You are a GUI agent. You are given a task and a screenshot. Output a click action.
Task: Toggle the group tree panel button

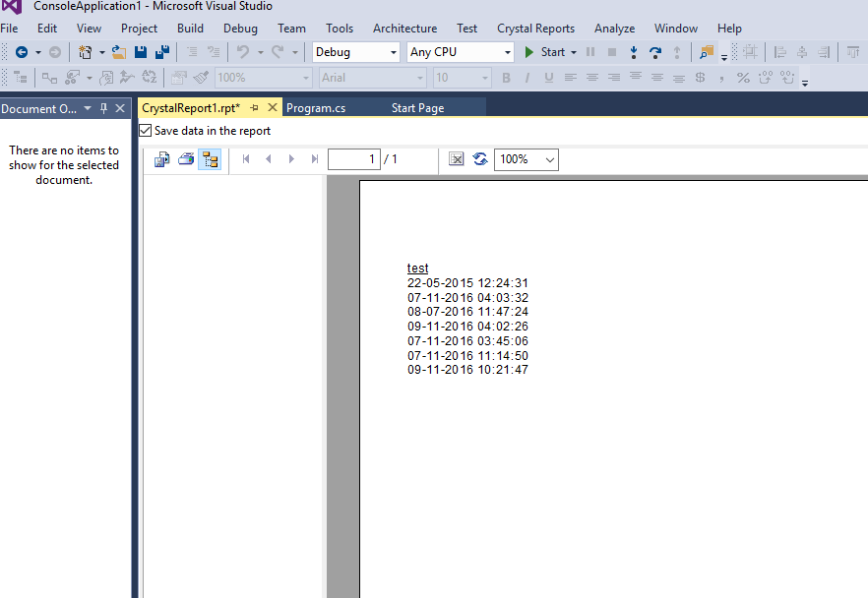pos(210,159)
